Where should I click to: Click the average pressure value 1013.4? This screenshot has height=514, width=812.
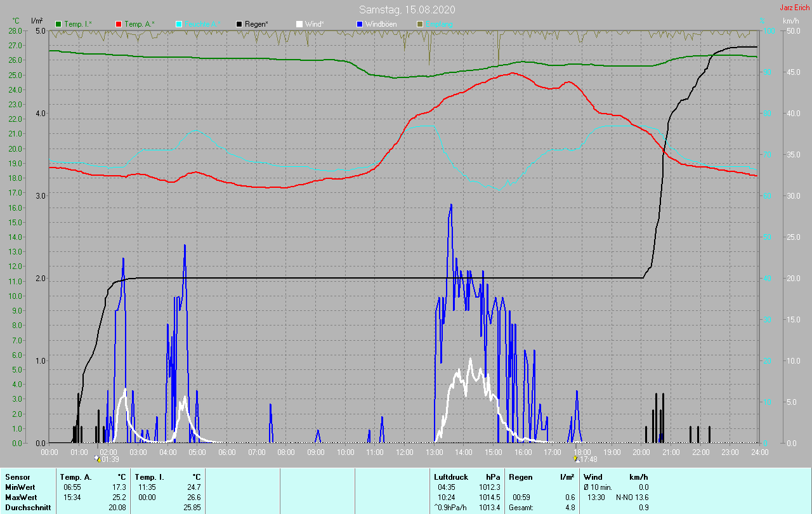tap(489, 508)
